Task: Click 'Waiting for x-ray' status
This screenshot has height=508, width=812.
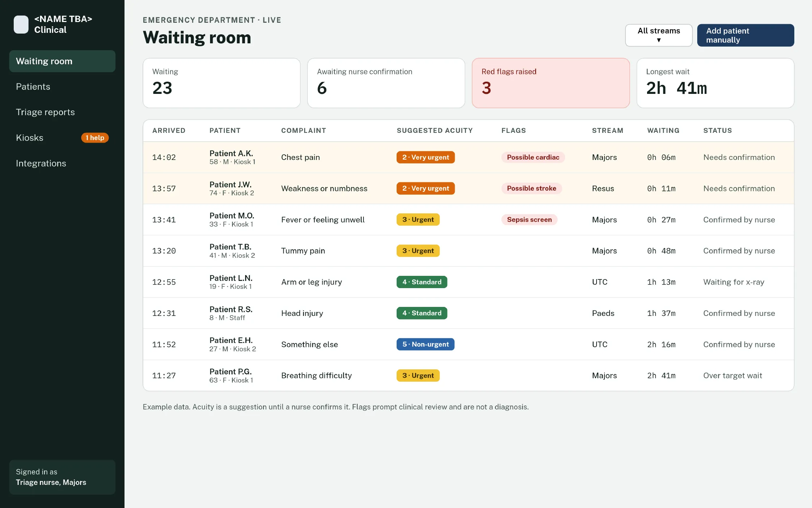Action: pos(734,282)
